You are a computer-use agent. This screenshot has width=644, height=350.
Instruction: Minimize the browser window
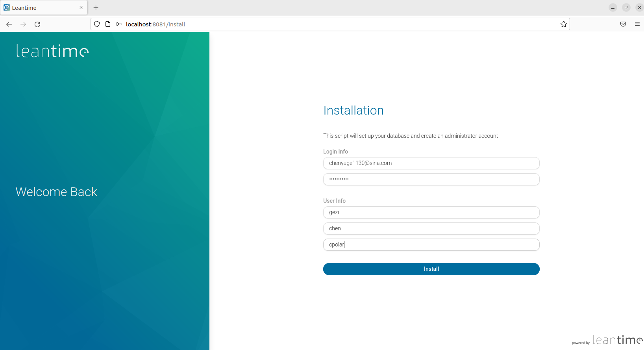[x=613, y=7]
